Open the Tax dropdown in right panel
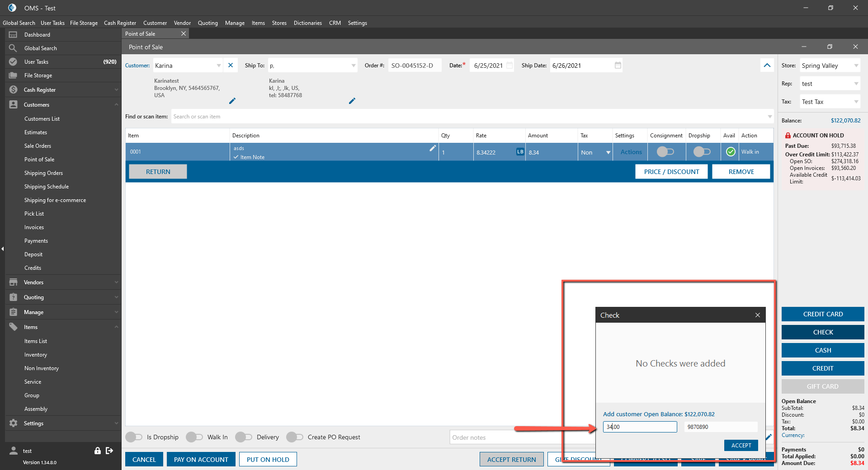The width and height of the screenshot is (868, 470). click(x=856, y=102)
